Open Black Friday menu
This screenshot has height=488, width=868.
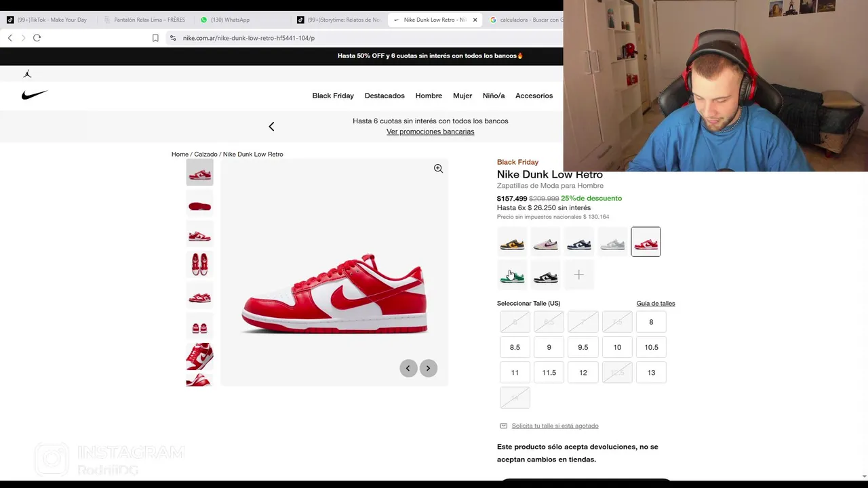coord(333,96)
